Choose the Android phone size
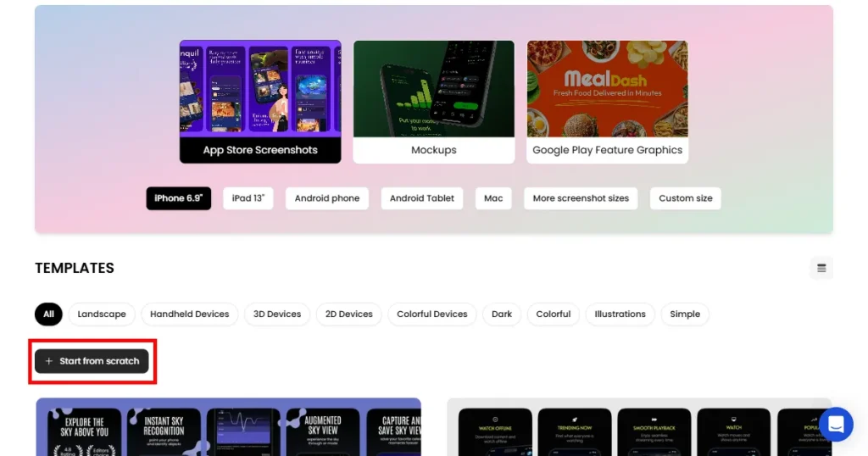868x456 pixels. (x=327, y=198)
